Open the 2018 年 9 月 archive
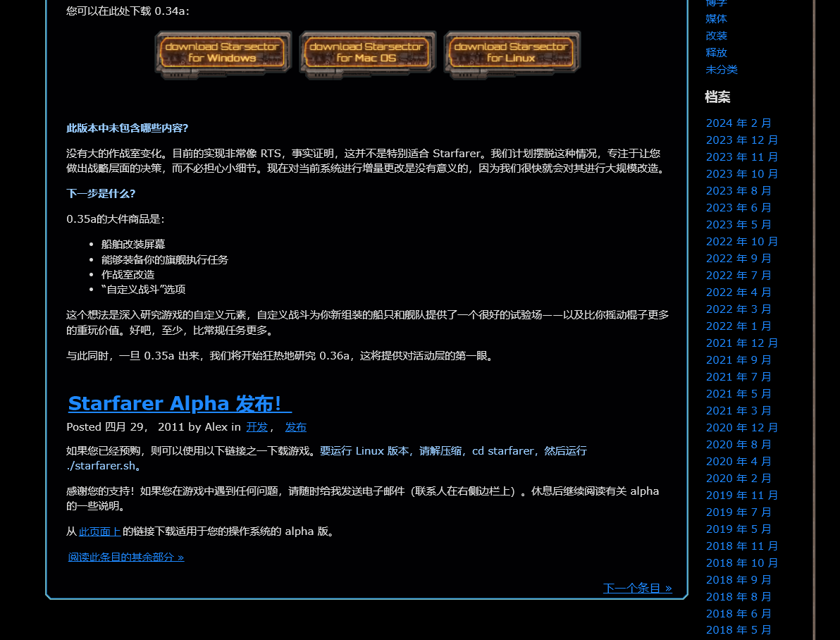This screenshot has width=840, height=640. coord(739,580)
